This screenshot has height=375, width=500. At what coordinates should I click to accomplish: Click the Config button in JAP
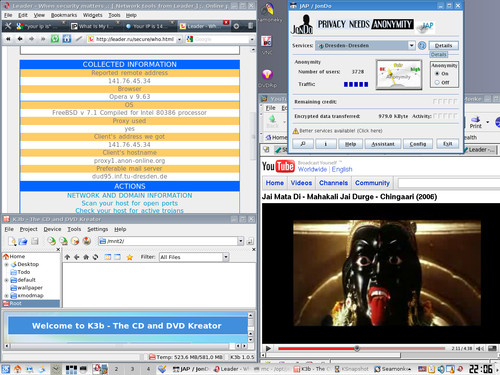point(418,144)
